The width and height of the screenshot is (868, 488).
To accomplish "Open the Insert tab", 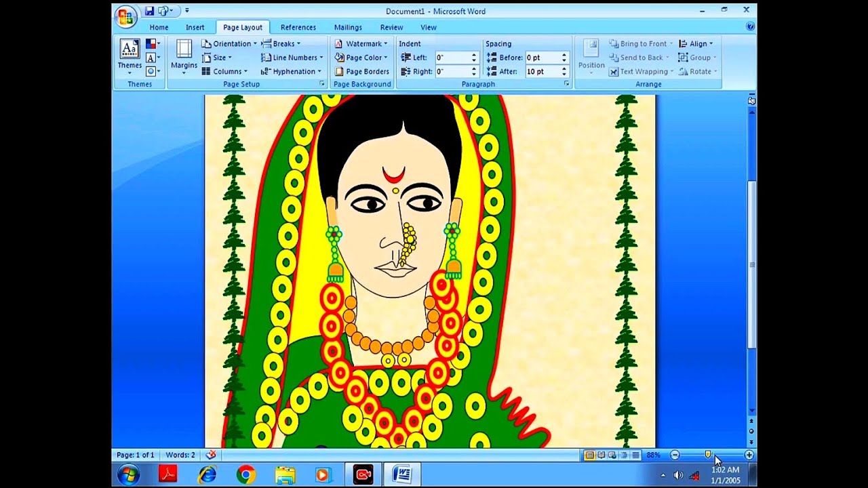I will (195, 27).
